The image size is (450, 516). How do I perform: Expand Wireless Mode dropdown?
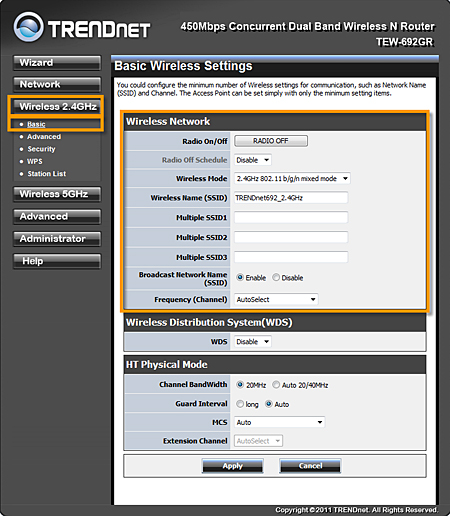click(x=292, y=179)
